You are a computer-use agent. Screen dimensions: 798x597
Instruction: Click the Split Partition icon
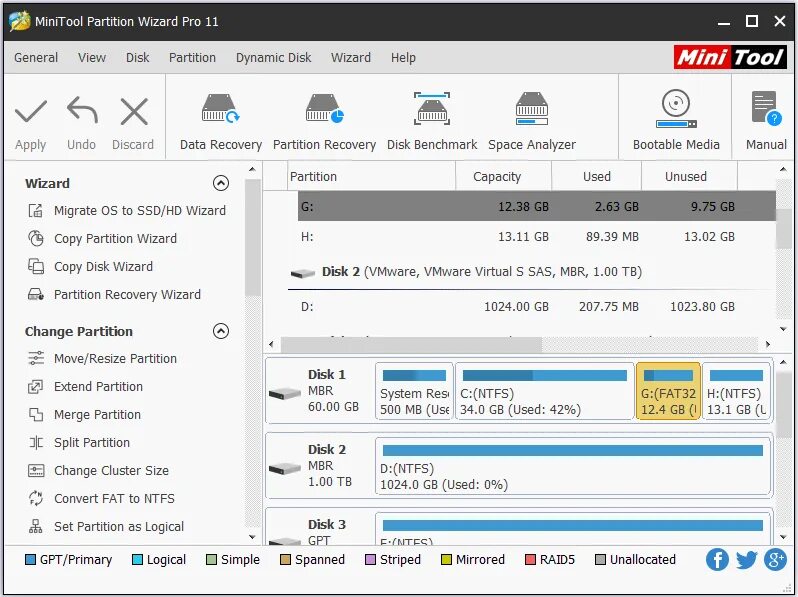pyautogui.click(x=36, y=442)
